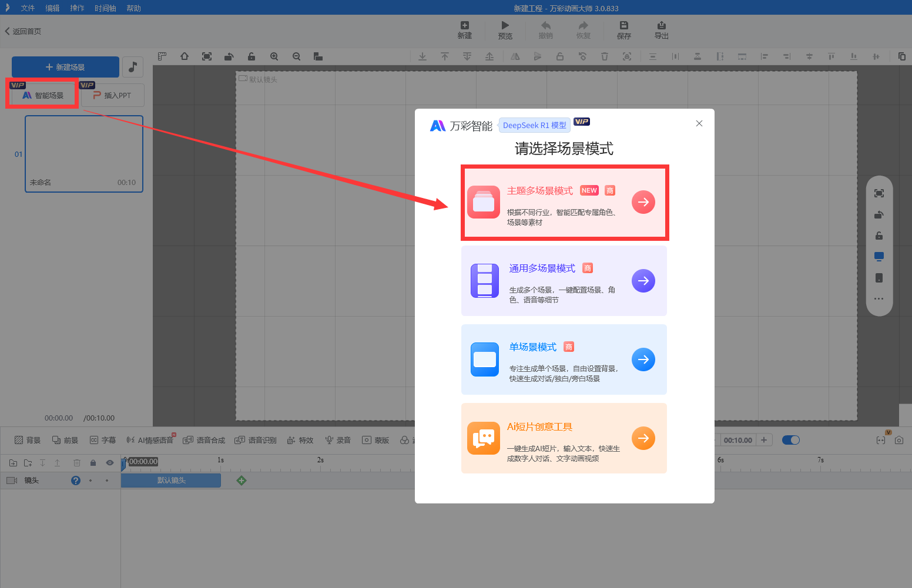Click the green add keyframe diamond on 镜头 track

(x=241, y=481)
